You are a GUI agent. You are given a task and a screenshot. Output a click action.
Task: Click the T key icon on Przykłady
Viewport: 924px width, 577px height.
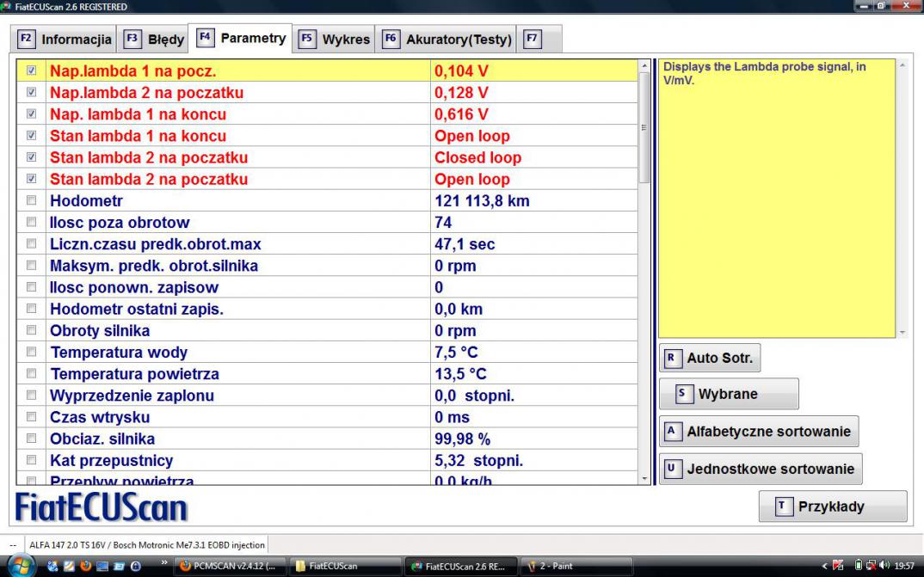pos(782,506)
